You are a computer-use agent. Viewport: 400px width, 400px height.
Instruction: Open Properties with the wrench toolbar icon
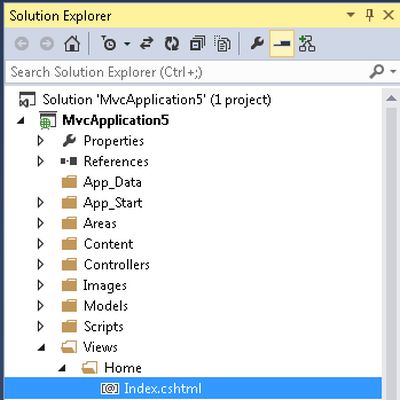pos(257,43)
